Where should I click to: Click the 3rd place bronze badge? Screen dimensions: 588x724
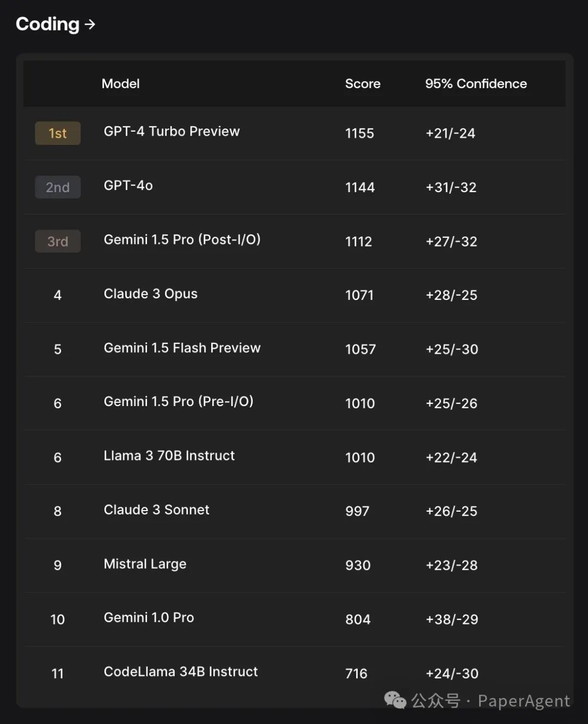click(x=58, y=241)
